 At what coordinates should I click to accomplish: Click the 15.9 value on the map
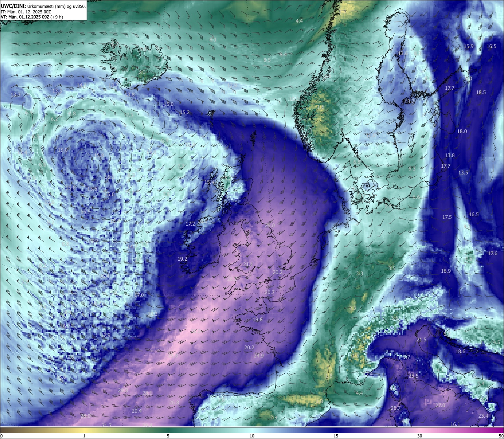(x=469, y=46)
